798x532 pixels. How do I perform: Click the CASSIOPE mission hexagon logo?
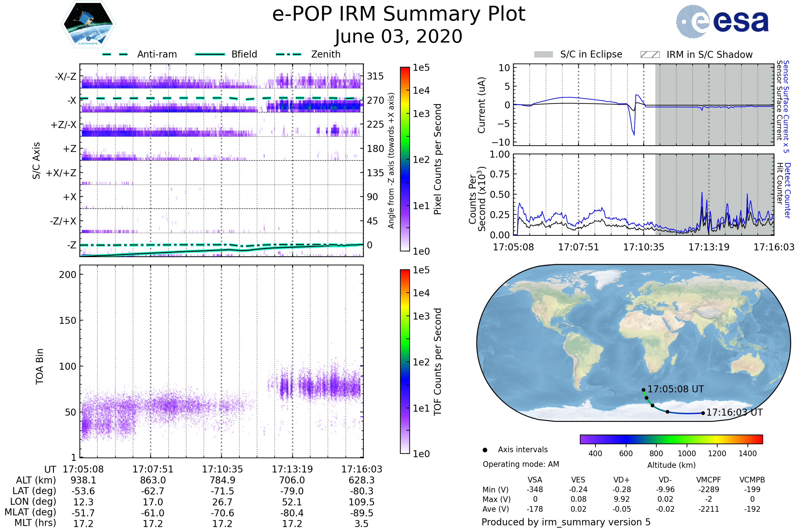[x=88, y=24]
